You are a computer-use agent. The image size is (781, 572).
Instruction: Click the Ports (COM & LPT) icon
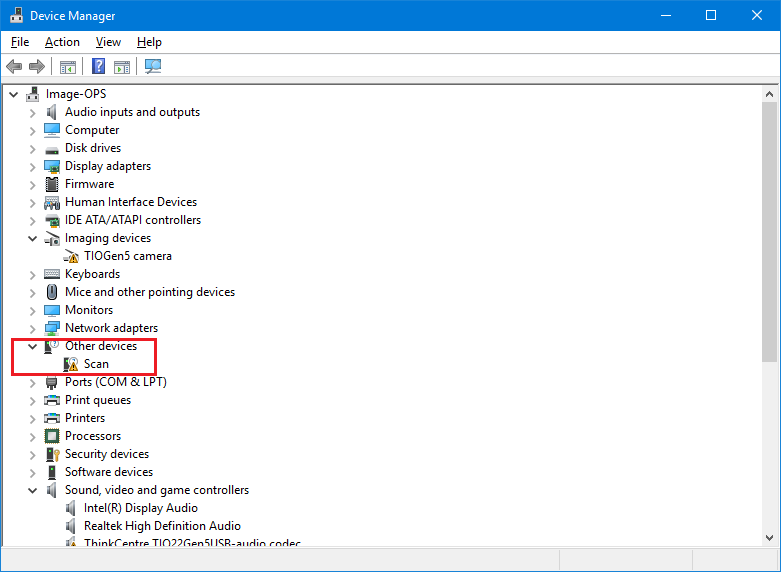point(52,382)
